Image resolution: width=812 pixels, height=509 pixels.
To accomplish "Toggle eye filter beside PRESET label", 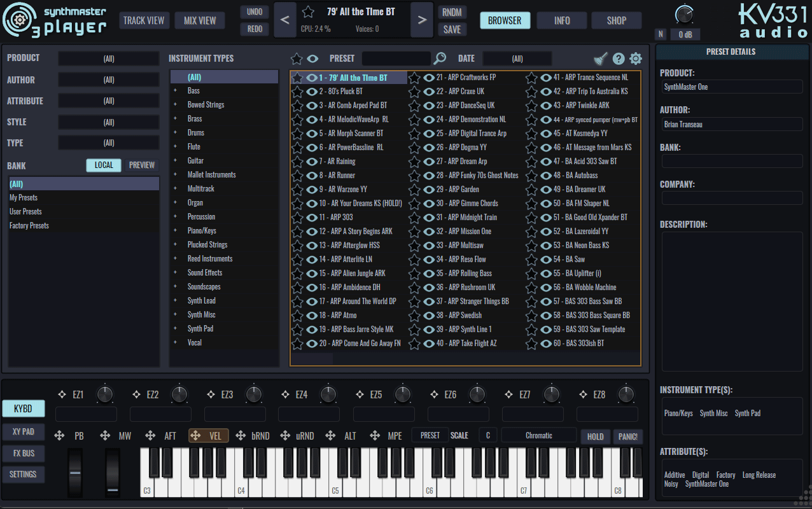I will [312, 59].
